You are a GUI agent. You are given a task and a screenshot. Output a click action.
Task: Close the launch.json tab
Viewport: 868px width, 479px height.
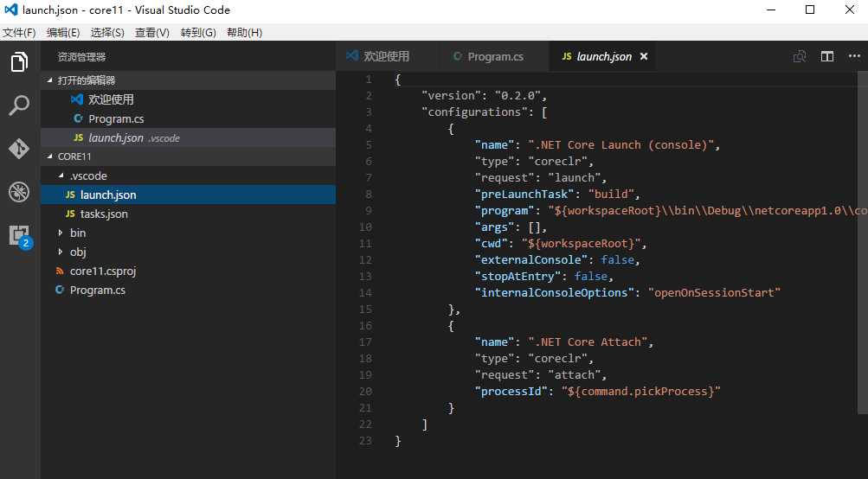(644, 56)
